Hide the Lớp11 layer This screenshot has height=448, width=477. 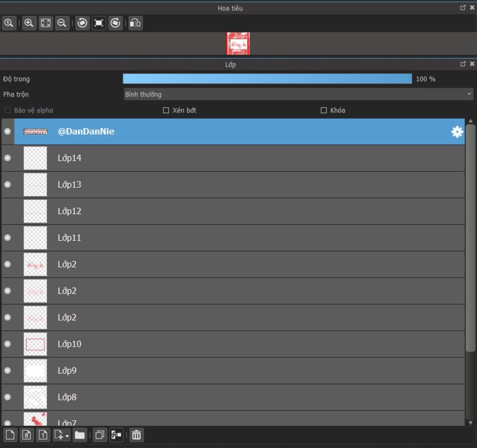[x=7, y=238]
